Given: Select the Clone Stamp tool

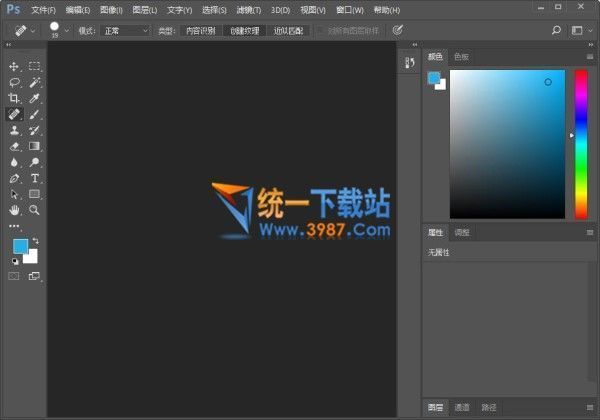Looking at the screenshot, I should coord(14,130).
